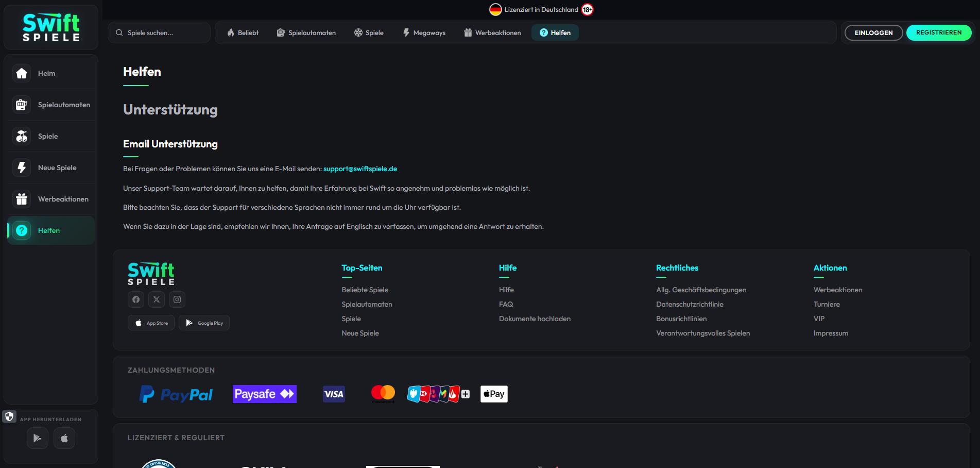Click the Swift Spiele logo in sidebar

click(51, 27)
